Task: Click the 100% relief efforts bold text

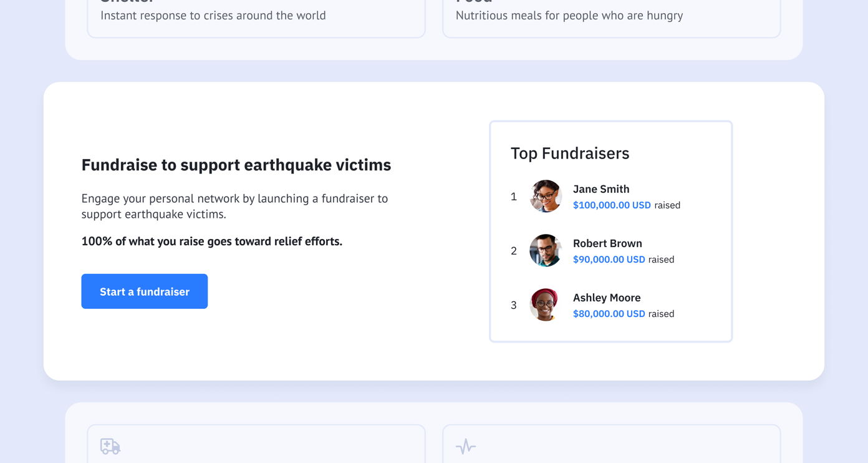Action: (211, 241)
